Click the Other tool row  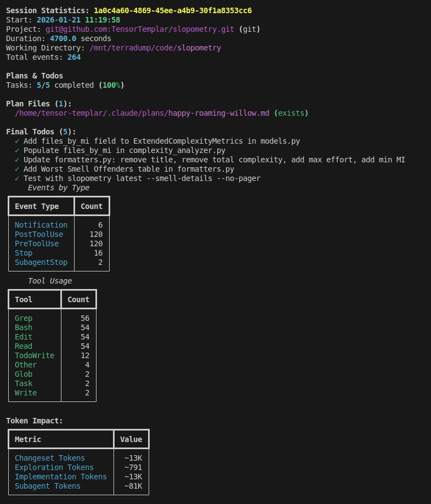tap(53, 365)
